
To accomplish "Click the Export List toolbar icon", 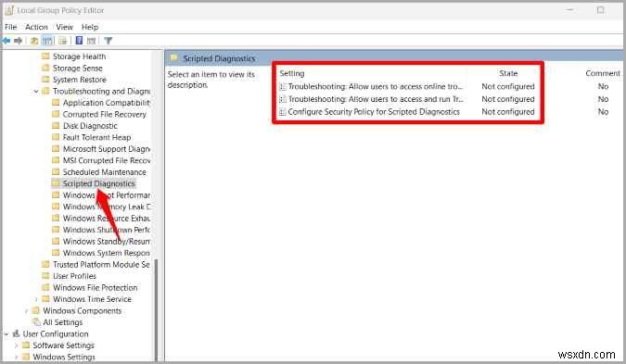I will (63, 40).
